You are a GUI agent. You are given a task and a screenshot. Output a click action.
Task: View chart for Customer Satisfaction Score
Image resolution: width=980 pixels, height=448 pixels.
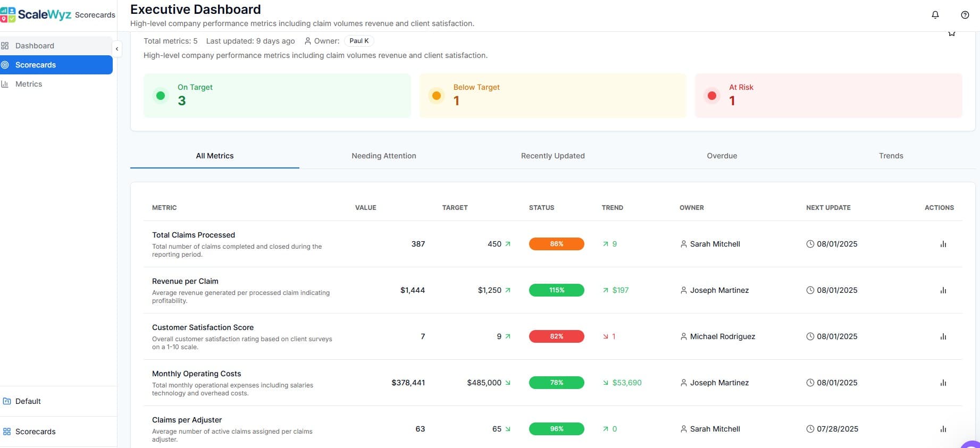pyautogui.click(x=943, y=336)
